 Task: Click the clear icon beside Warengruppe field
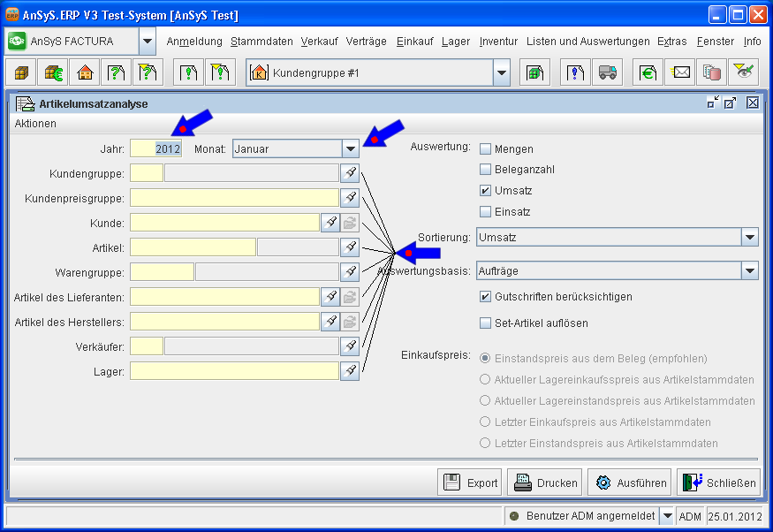(x=350, y=271)
